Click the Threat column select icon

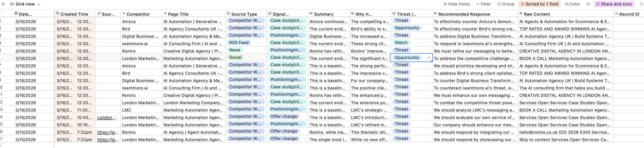point(394,13)
